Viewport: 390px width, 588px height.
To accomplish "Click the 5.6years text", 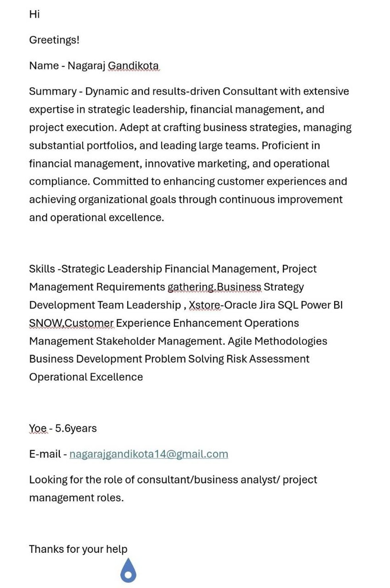I will coord(76,428).
